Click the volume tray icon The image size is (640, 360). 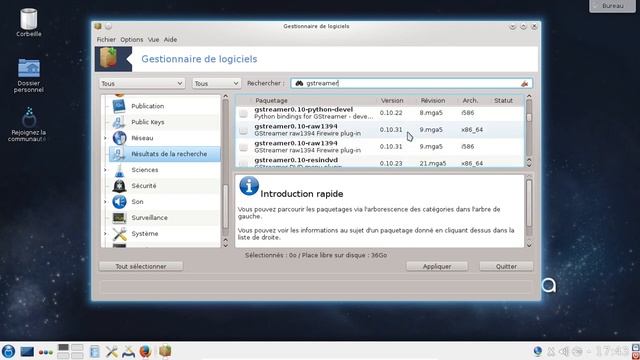tap(564, 351)
